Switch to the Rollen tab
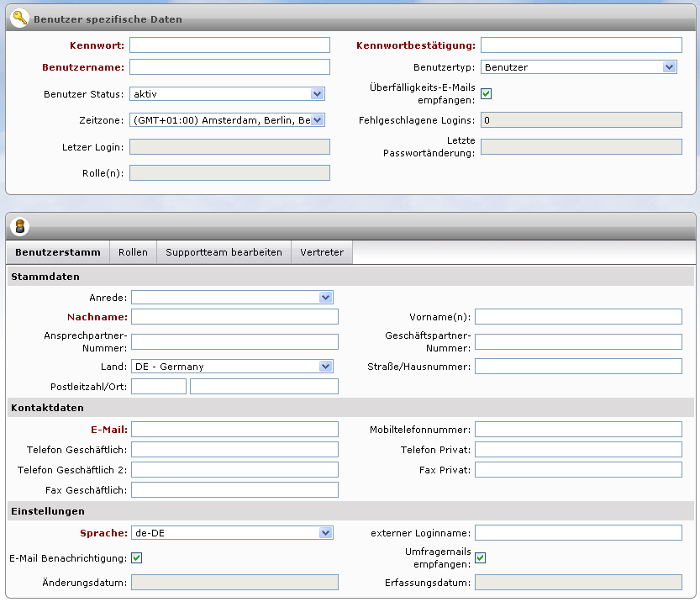The image size is (700, 602). pos(133,252)
